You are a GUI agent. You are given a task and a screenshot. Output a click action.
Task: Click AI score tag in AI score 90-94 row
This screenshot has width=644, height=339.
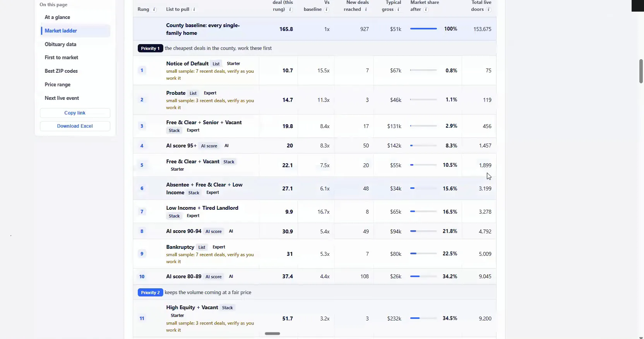[x=214, y=231]
